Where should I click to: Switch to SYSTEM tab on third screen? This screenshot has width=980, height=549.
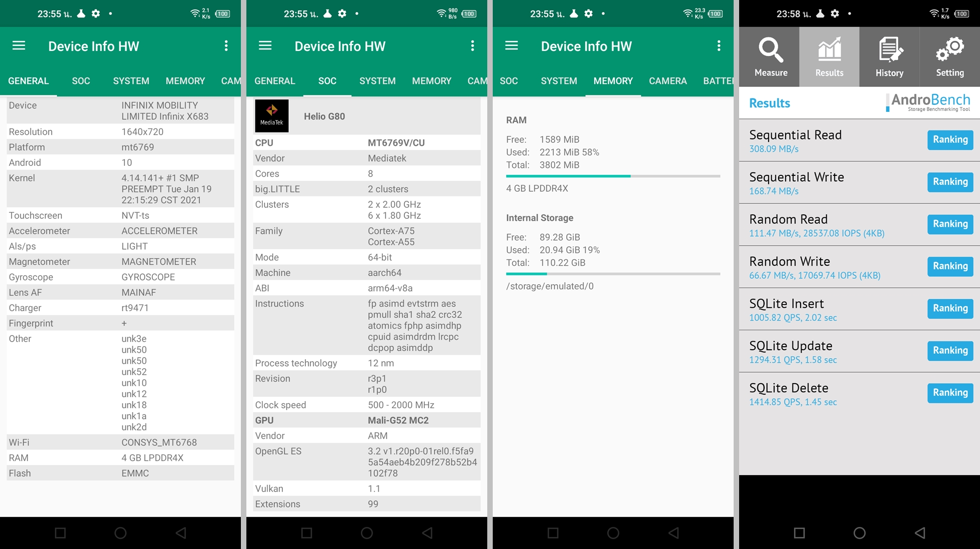(x=559, y=81)
